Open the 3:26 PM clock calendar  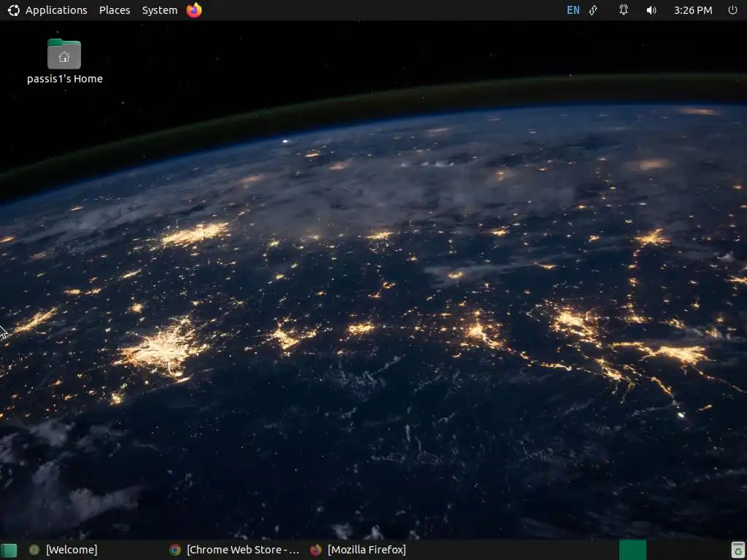(693, 10)
